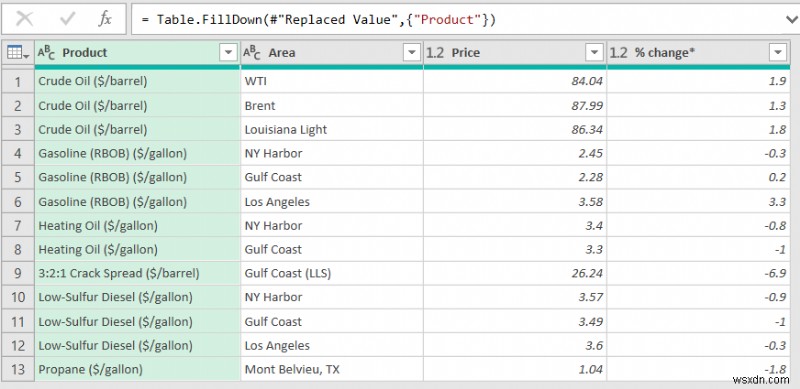800x389 pixels.
Task: Select the Price column header
Action: (515, 52)
